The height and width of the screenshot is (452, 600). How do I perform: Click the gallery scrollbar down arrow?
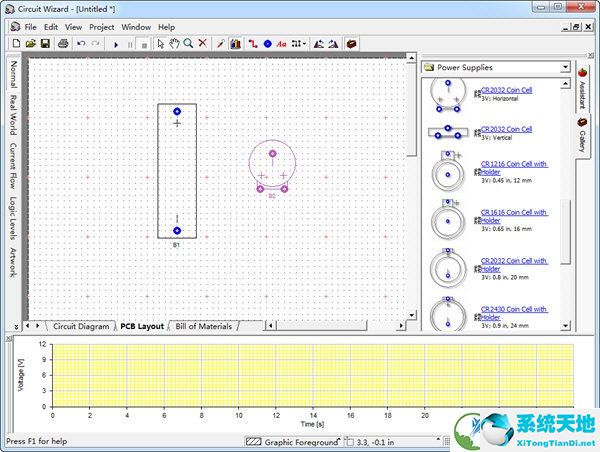point(566,326)
